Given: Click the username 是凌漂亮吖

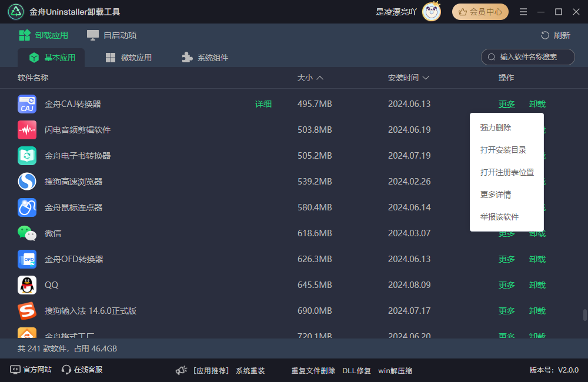Looking at the screenshot, I should pyautogui.click(x=396, y=12).
